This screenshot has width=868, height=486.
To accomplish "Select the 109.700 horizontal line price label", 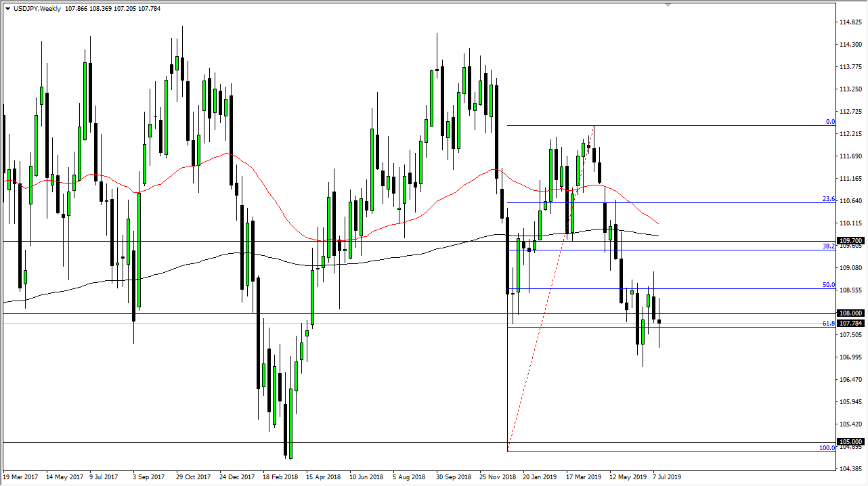I will (850, 241).
